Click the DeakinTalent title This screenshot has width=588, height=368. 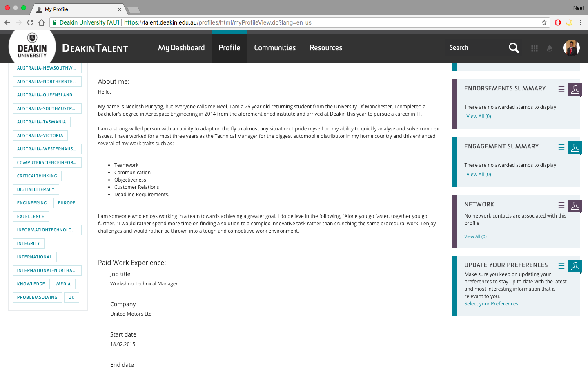95,48
